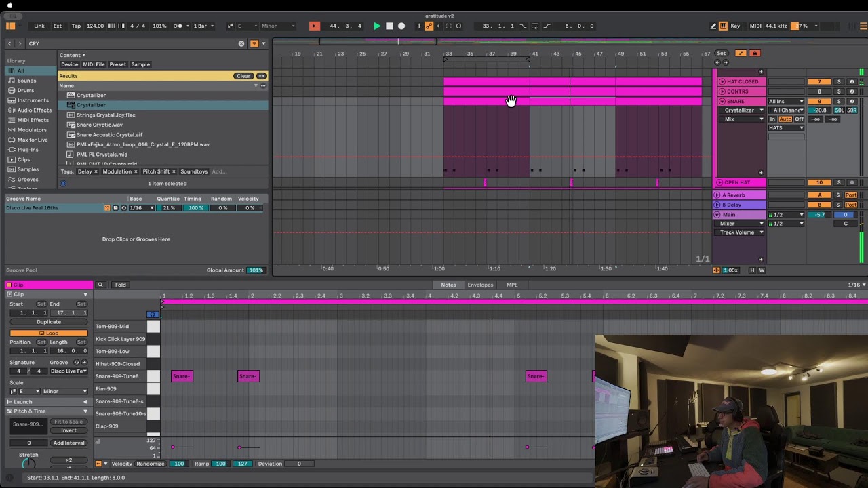Select the Device filter tag
868x488 pixels.
(69, 64)
